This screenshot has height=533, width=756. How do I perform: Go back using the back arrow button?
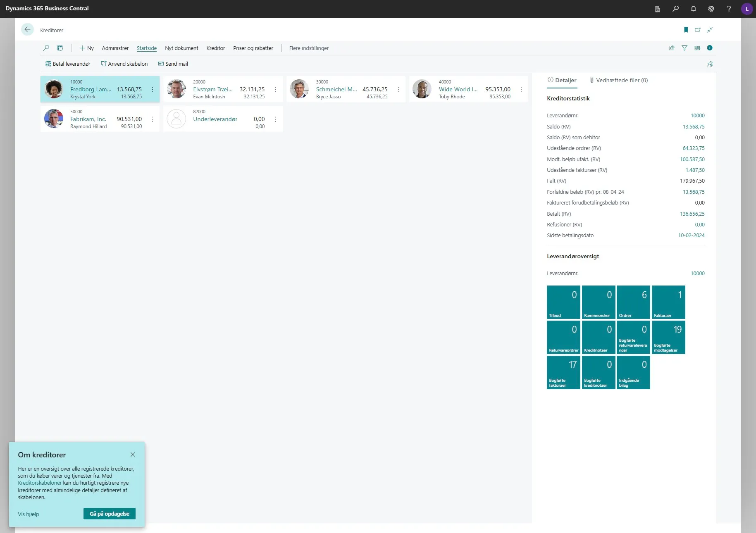(x=27, y=29)
